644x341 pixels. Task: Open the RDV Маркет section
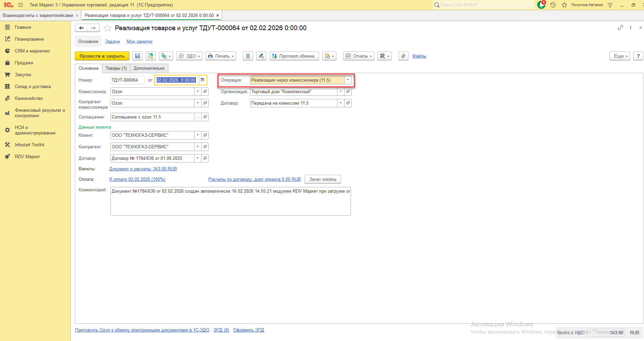point(27,157)
